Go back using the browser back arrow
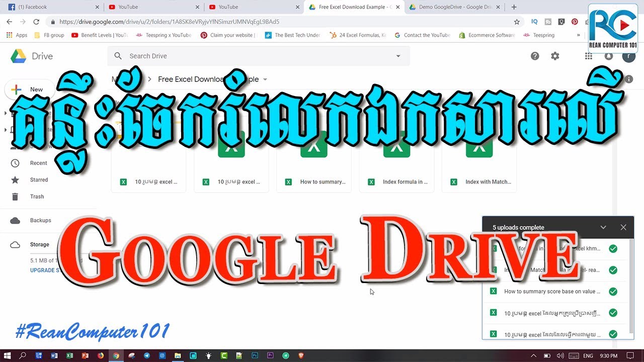This screenshot has height=362, width=644. [9, 22]
